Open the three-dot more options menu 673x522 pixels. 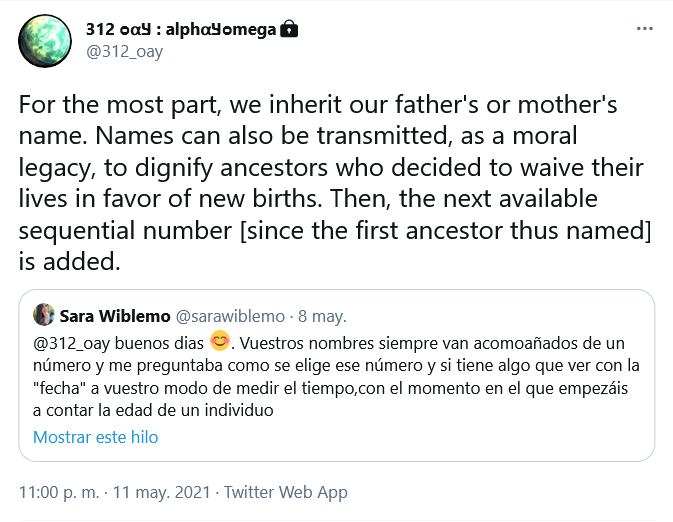(645, 29)
